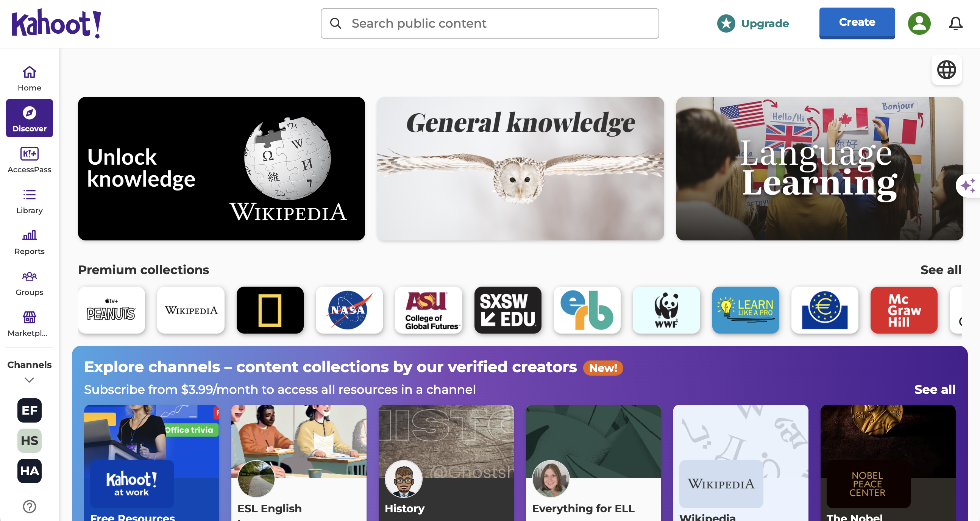This screenshot has height=521, width=980.
Task: Open the globe language selector icon
Action: (947, 70)
